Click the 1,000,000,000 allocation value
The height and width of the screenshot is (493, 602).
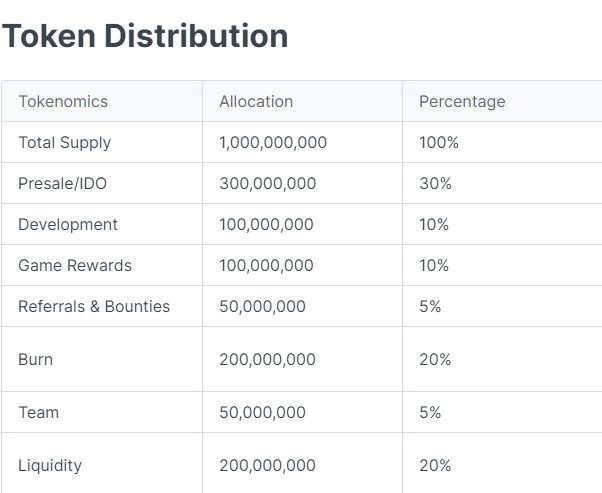coord(273,142)
